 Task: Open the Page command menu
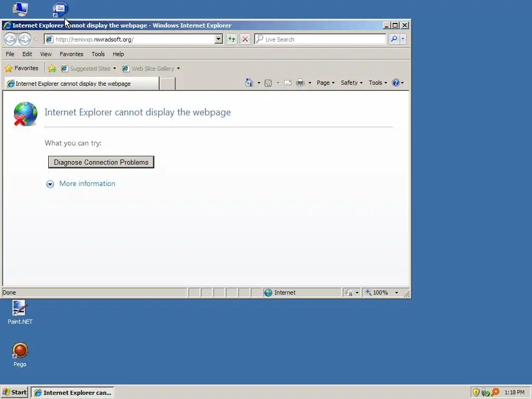326,83
